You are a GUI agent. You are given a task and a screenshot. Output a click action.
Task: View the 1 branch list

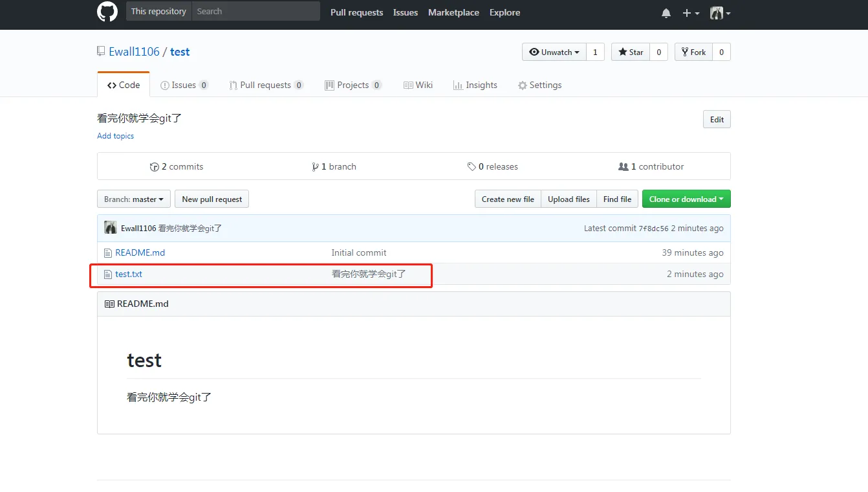(334, 166)
